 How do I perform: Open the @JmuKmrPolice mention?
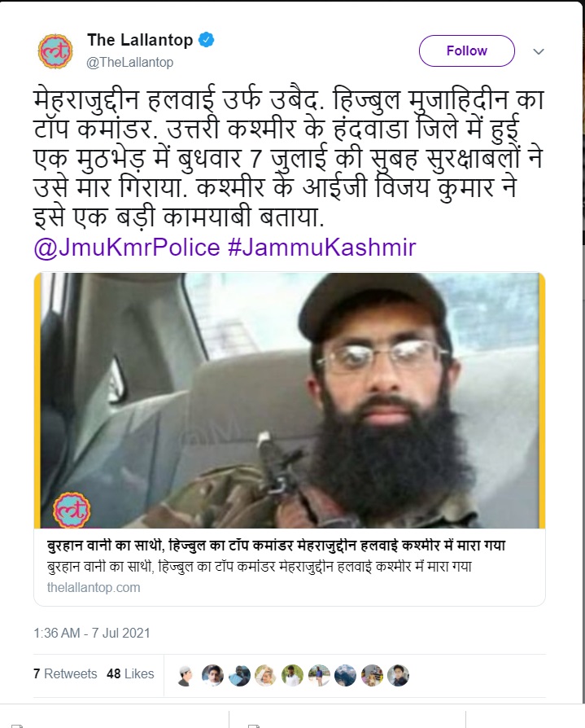point(127,247)
